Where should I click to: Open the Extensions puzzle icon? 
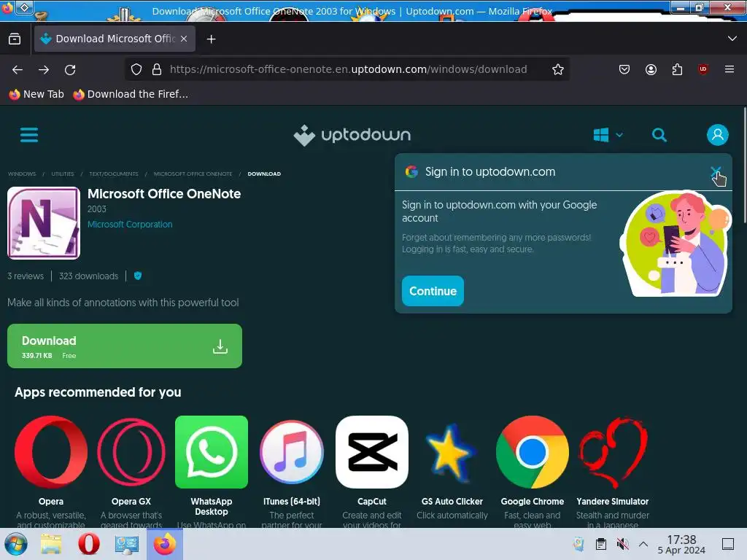click(677, 69)
